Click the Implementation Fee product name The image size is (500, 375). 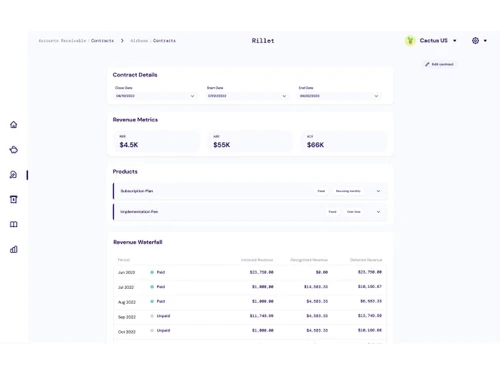click(139, 212)
